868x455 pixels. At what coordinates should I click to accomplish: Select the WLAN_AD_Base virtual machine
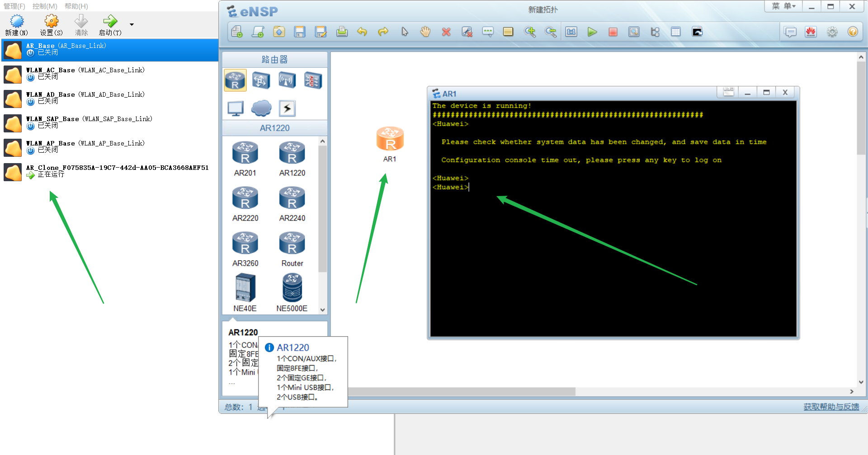tap(109, 99)
